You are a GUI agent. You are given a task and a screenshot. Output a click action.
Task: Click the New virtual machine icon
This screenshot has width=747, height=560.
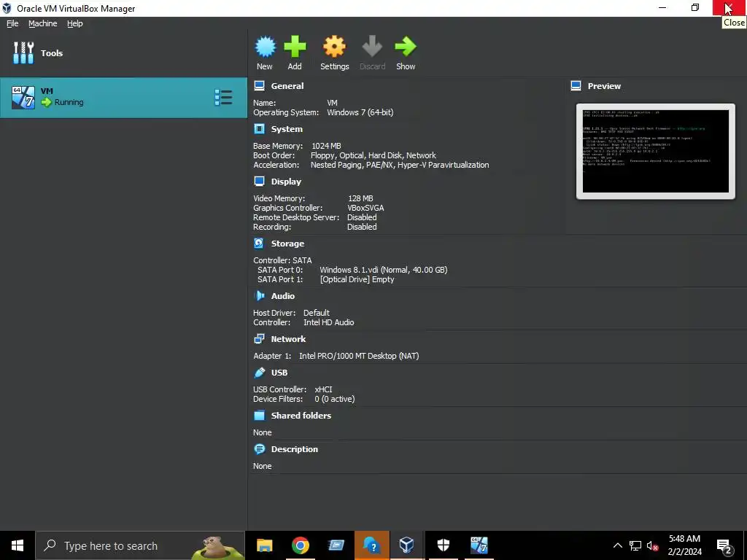point(265,47)
